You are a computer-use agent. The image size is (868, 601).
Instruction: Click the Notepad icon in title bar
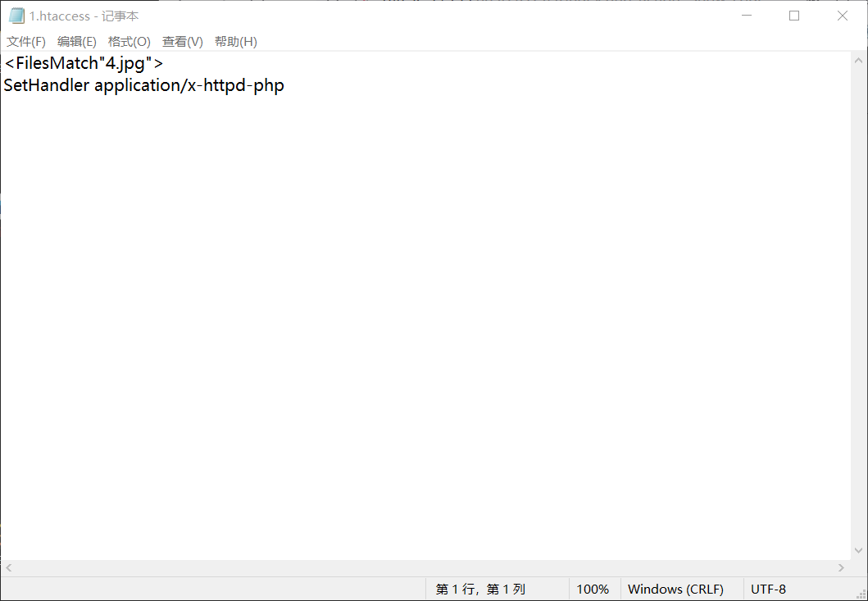pyautogui.click(x=16, y=16)
